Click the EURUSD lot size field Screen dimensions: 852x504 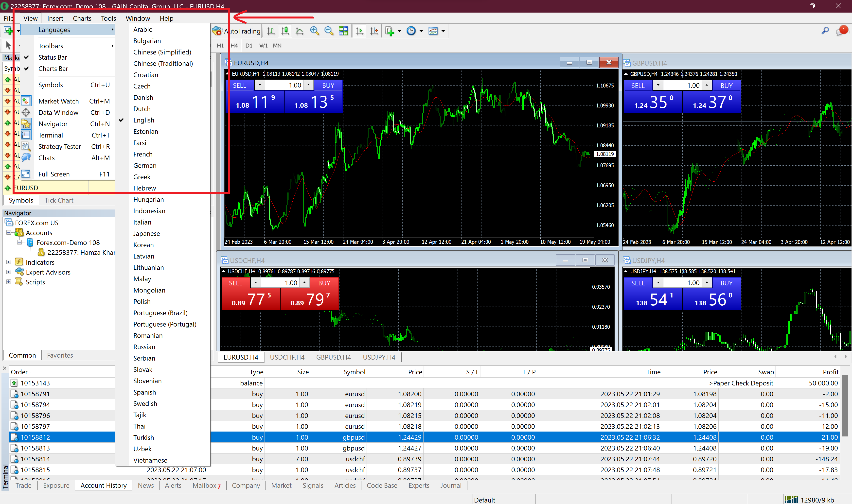pos(285,85)
